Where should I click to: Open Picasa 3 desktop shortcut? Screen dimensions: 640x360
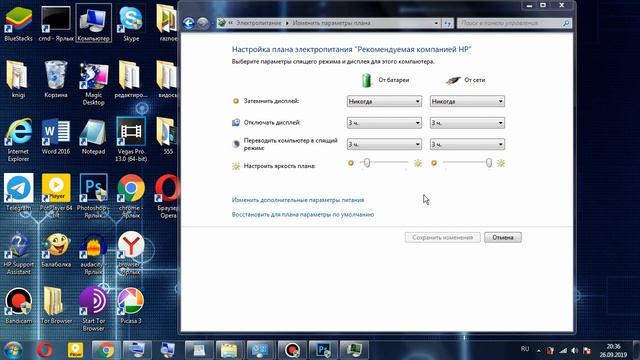click(131, 305)
